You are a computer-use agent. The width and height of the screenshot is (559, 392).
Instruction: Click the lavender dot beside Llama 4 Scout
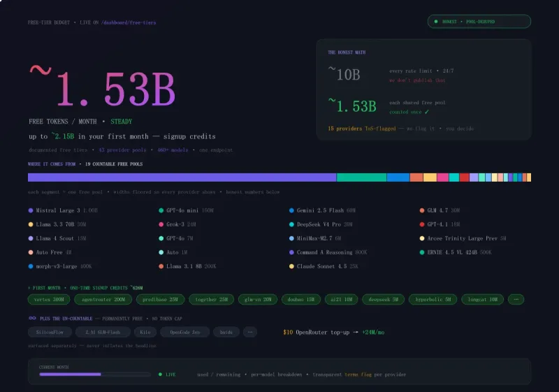click(31, 238)
